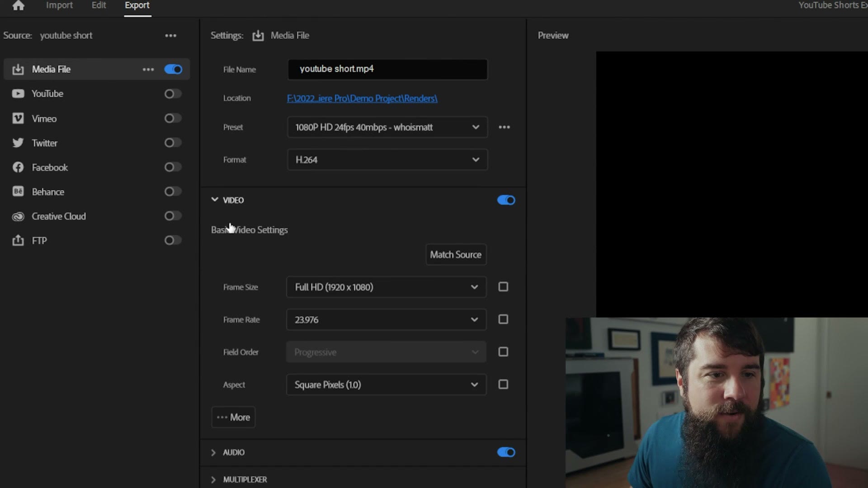Expand the MULTIPLEXER section
This screenshot has width=868, height=488.
coord(213,479)
